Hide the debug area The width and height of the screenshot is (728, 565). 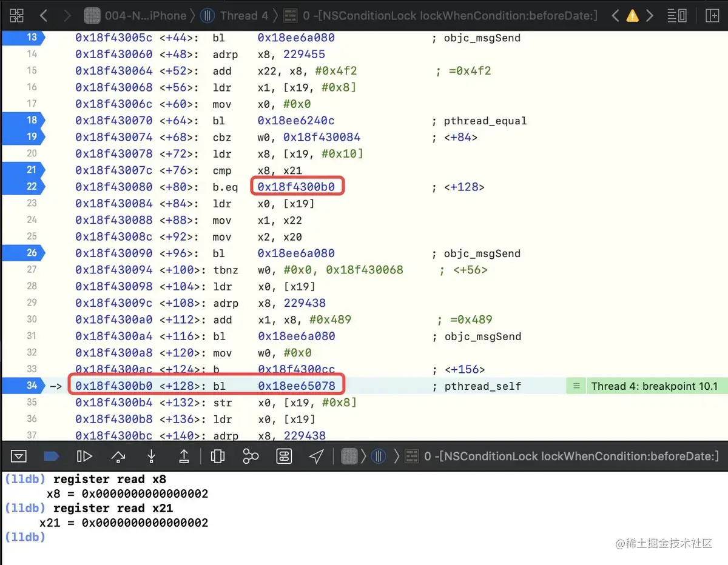click(x=19, y=456)
